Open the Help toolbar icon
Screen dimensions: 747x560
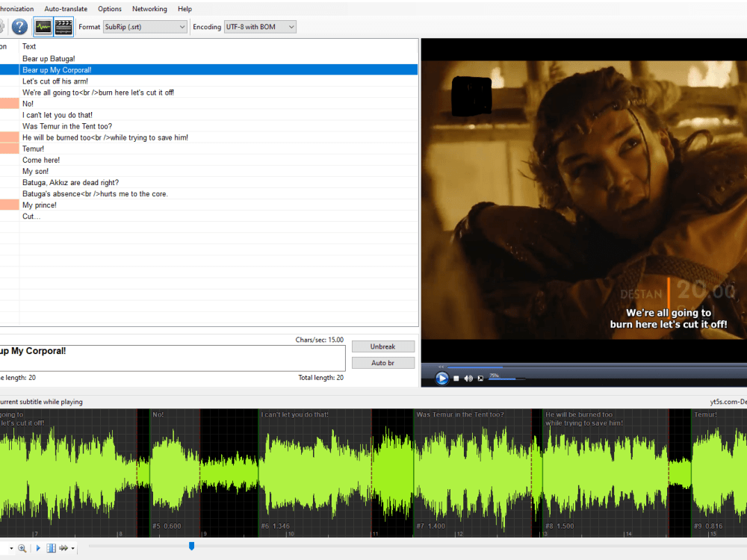point(19,27)
